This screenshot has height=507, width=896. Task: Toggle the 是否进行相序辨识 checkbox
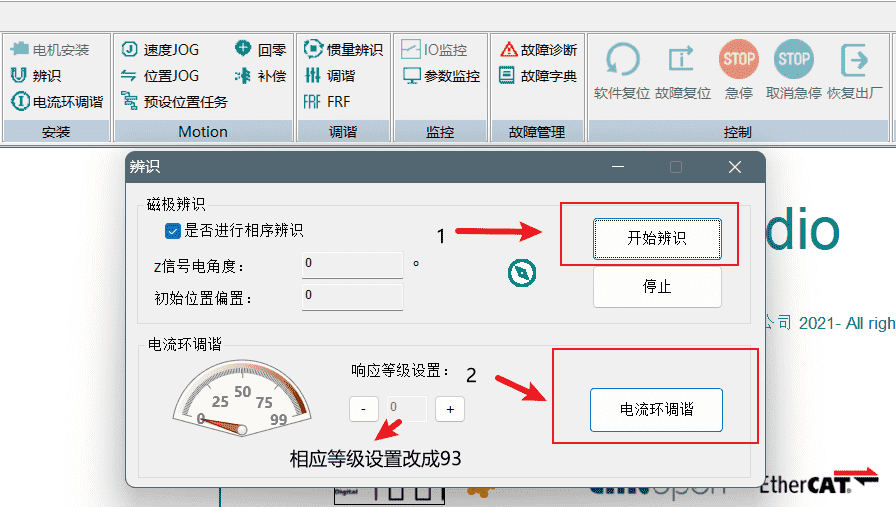(x=173, y=231)
